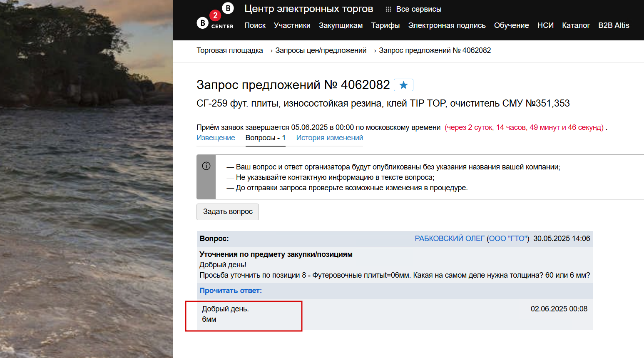
Task: Select the Обучение menu item
Action: 511,25
